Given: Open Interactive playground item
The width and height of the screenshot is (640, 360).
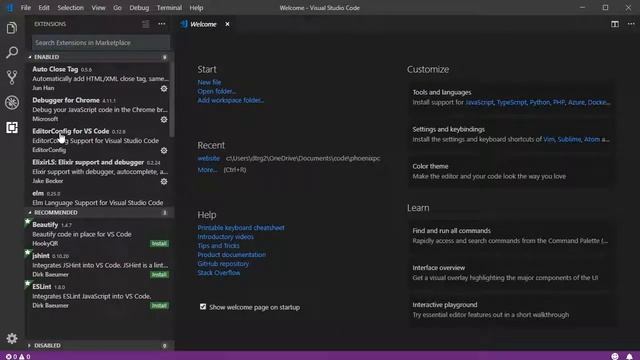Looking at the screenshot, I should [x=510, y=309].
